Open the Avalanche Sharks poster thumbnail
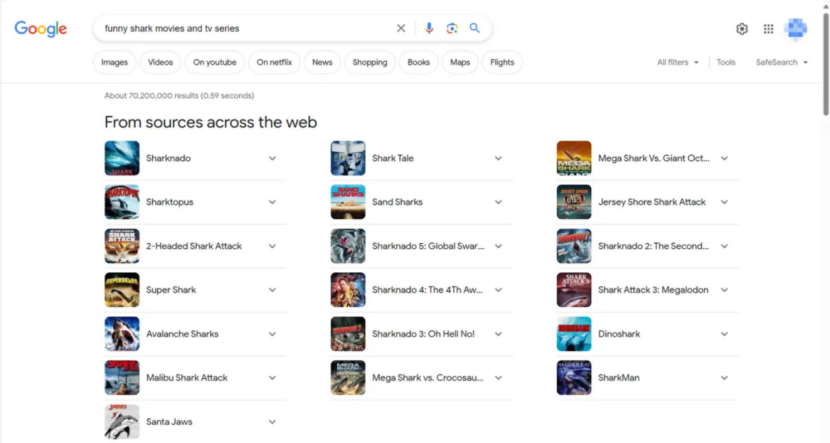 tap(122, 333)
